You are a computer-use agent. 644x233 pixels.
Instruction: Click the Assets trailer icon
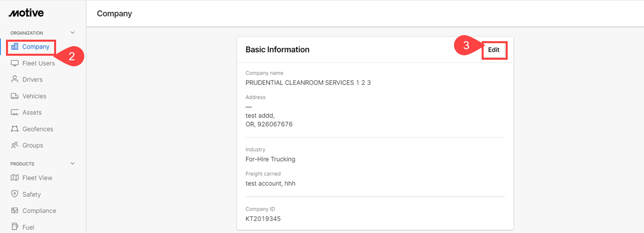[x=15, y=112]
